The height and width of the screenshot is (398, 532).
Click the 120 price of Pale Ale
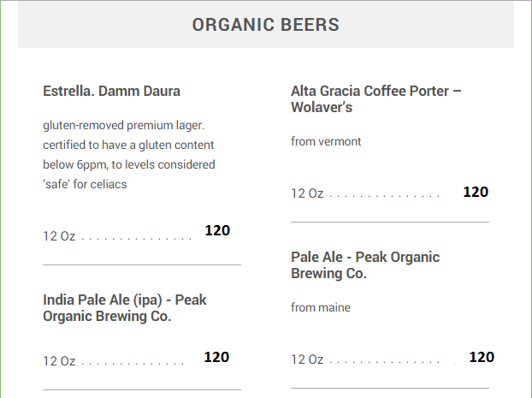[x=482, y=358]
